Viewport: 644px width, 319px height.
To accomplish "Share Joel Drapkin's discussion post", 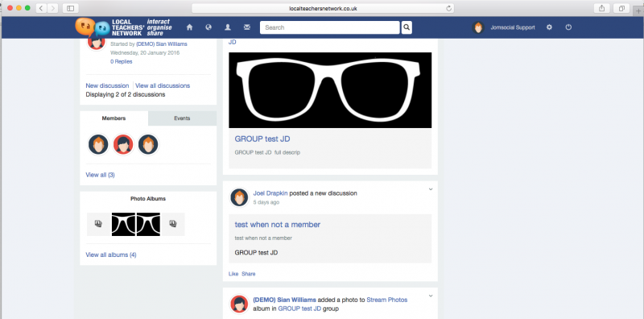I will 249,274.
